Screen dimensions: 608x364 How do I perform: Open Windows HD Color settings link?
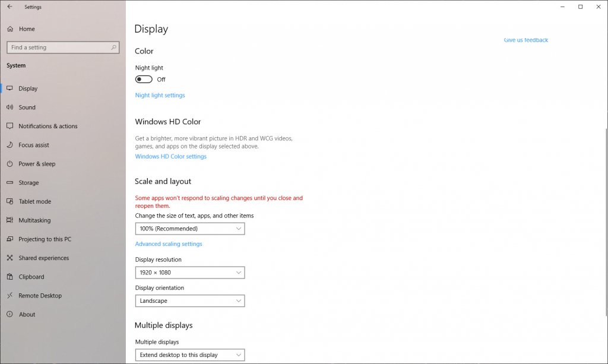pos(170,156)
